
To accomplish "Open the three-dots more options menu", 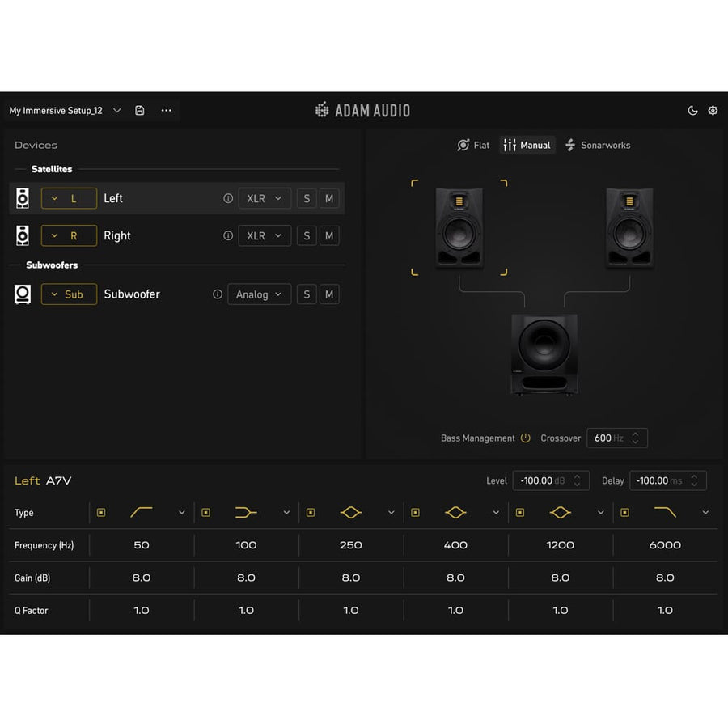I will [166, 111].
